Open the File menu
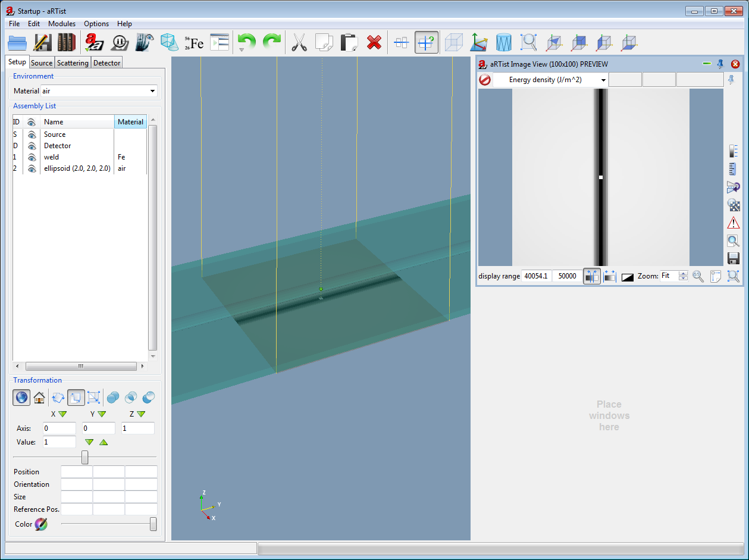Viewport: 749px width, 560px height. click(14, 24)
